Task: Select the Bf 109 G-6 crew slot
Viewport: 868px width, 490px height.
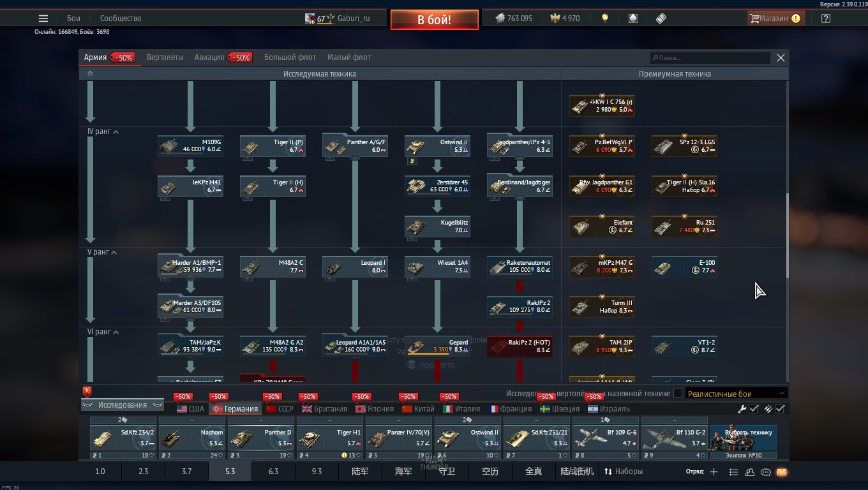Action: (x=605, y=438)
